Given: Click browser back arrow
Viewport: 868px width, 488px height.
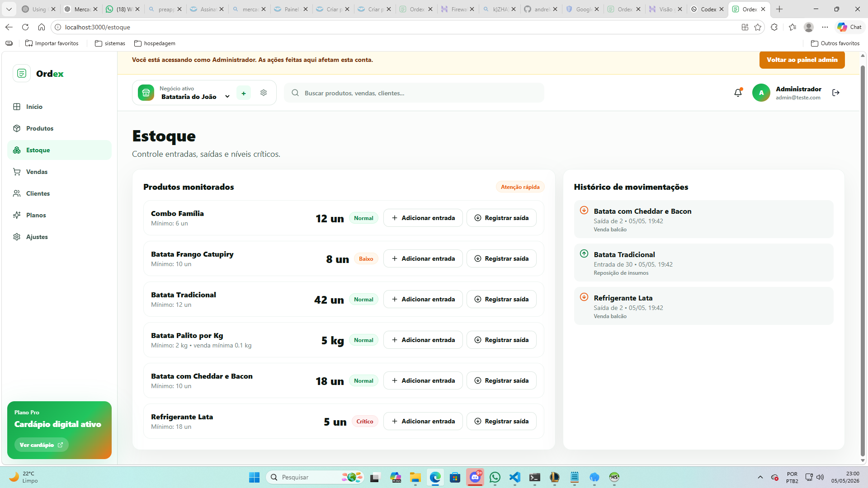Looking at the screenshot, I should pos(9,27).
